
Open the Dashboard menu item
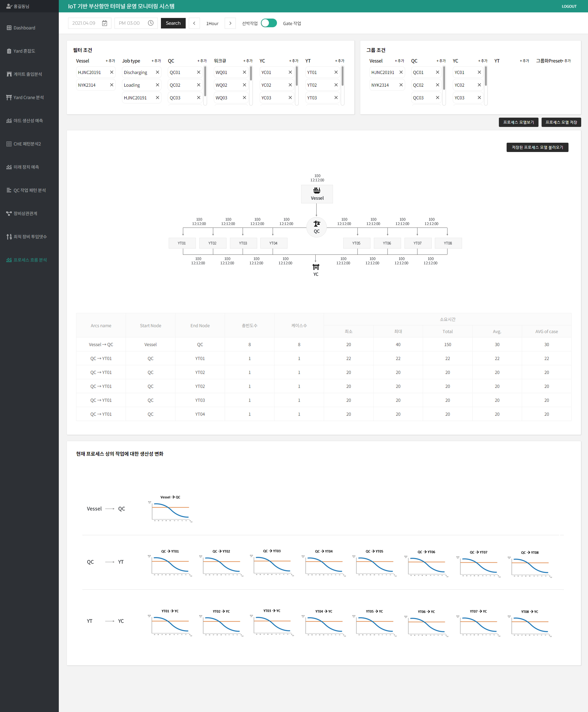pos(24,28)
